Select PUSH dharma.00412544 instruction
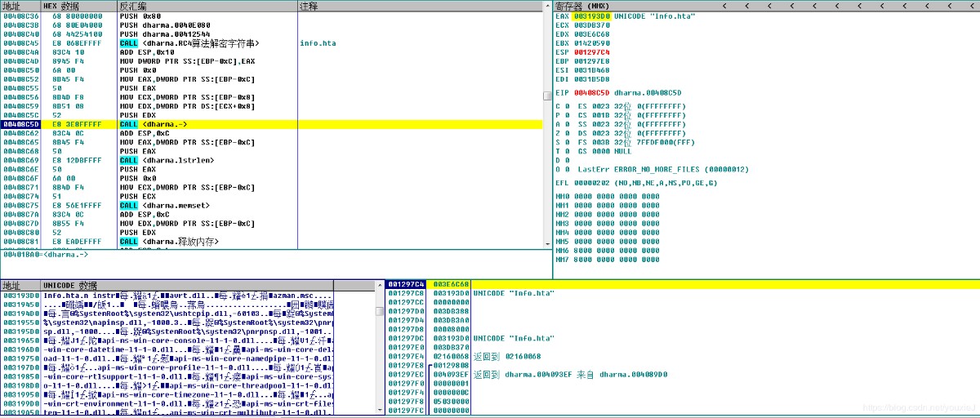The height and width of the screenshot is (418, 980). coord(164,34)
